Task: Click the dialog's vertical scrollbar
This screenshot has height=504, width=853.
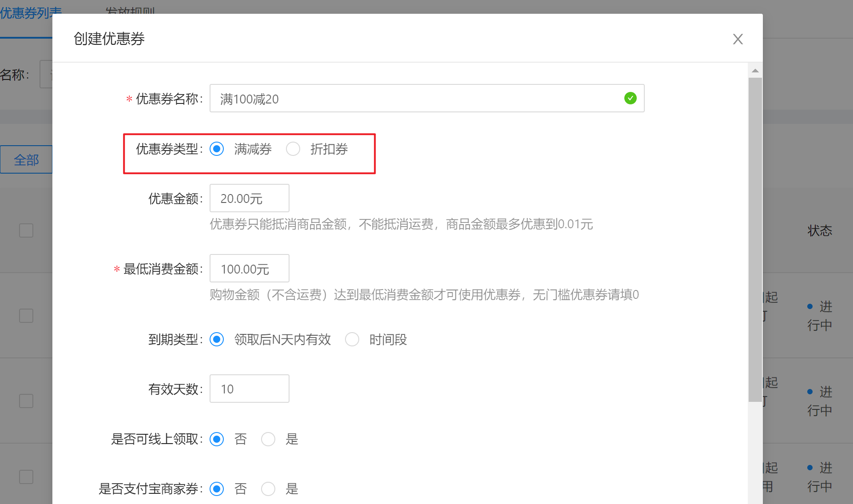Action: point(755,240)
